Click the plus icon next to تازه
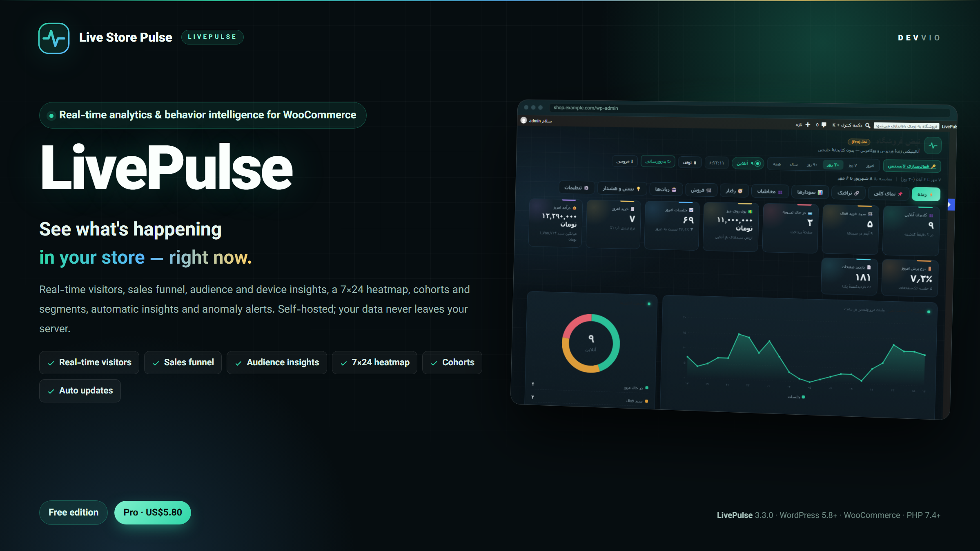Screen dimensions: 980x551 click(x=808, y=124)
